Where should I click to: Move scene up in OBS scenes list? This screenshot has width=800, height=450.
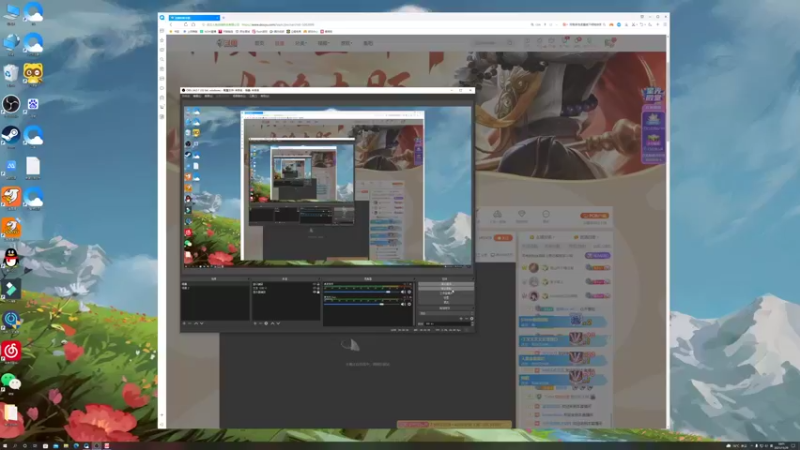pyautogui.click(x=196, y=323)
